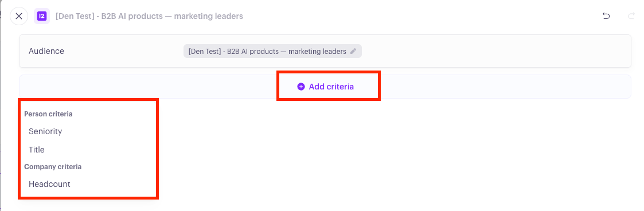Screen dimensions: 644x211
Task: Click blank space right of Add criteria
Action: pos(505,87)
